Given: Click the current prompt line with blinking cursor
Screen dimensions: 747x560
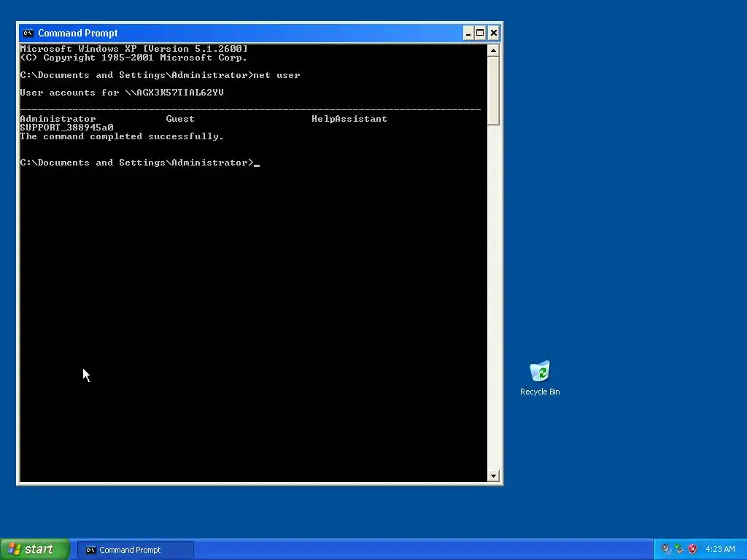Looking at the screenshot, I should [x=139, y=163].
